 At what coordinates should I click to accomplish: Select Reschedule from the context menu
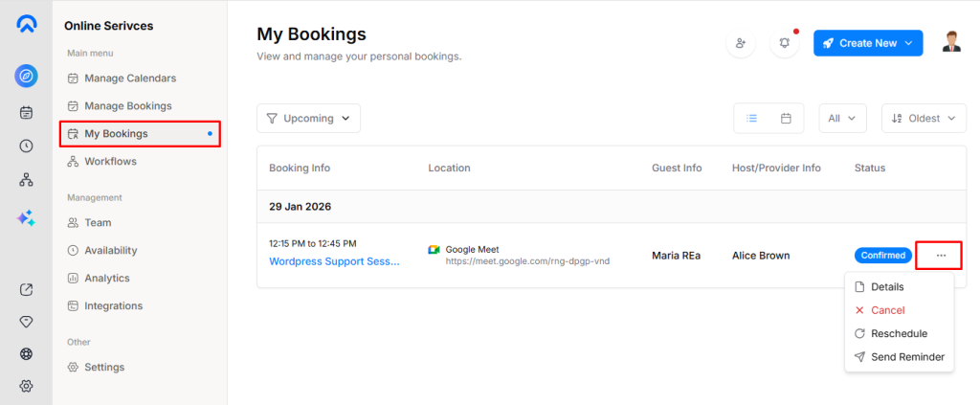tap(898, 333)
